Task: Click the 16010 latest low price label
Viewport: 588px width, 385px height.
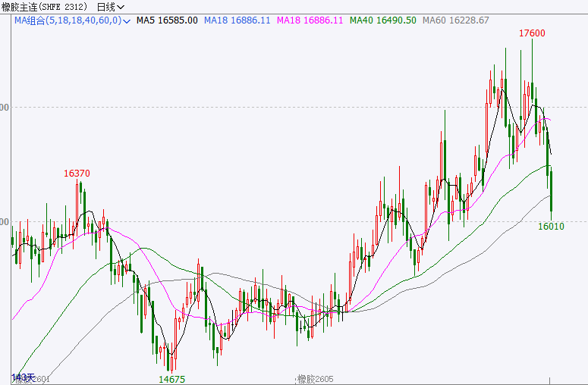Action: point(552,227)
